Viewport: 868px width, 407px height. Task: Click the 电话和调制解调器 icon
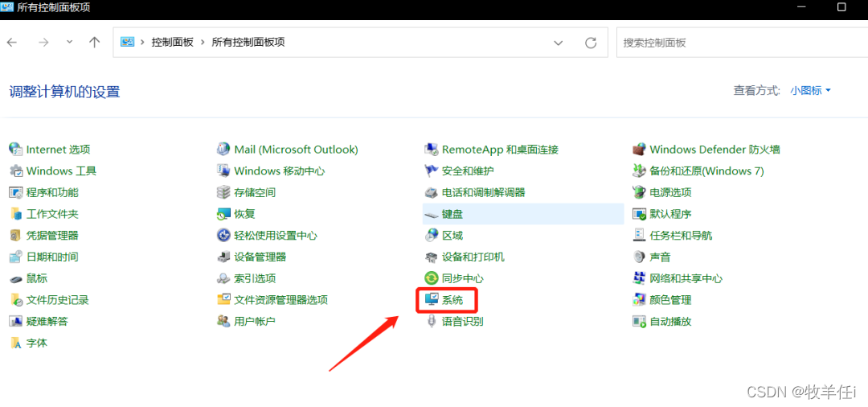click(432, 193)
